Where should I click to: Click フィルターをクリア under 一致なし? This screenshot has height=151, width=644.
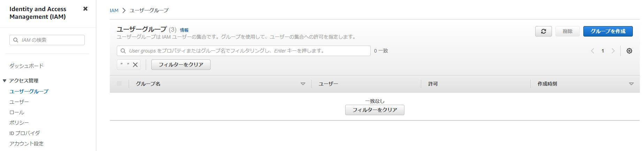(374, 110)
